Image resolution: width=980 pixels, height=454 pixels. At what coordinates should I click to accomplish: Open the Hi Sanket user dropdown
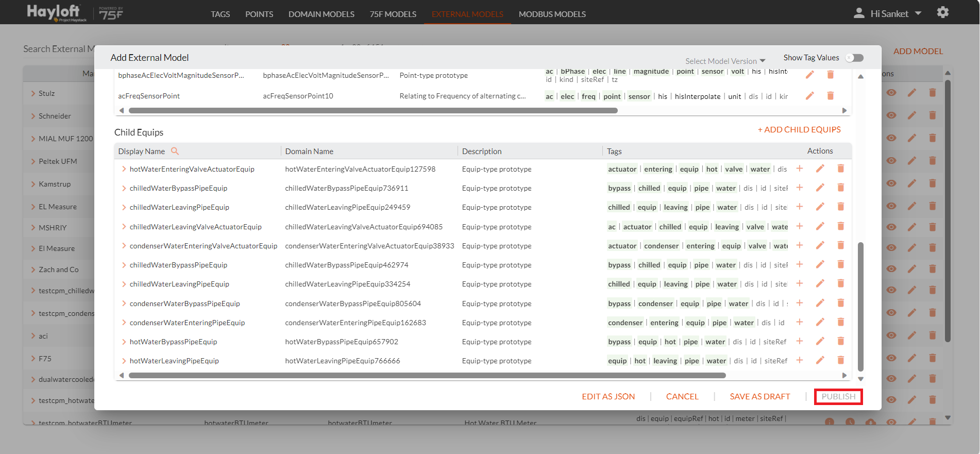[895, 14]
